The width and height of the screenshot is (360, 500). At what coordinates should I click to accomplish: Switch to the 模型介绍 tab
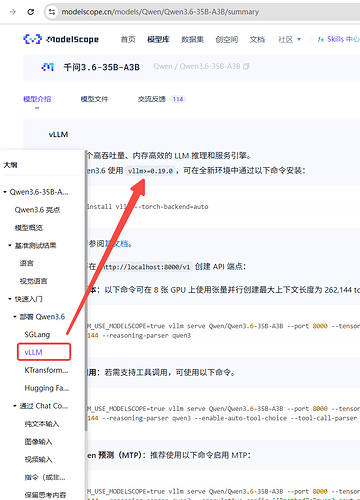point(37,99)
